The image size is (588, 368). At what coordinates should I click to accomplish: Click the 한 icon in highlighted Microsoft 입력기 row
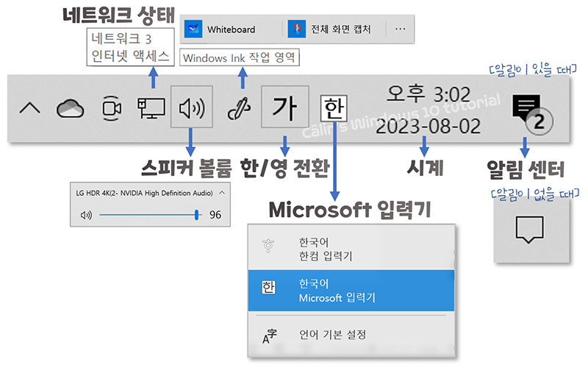(x=268, y=287)
